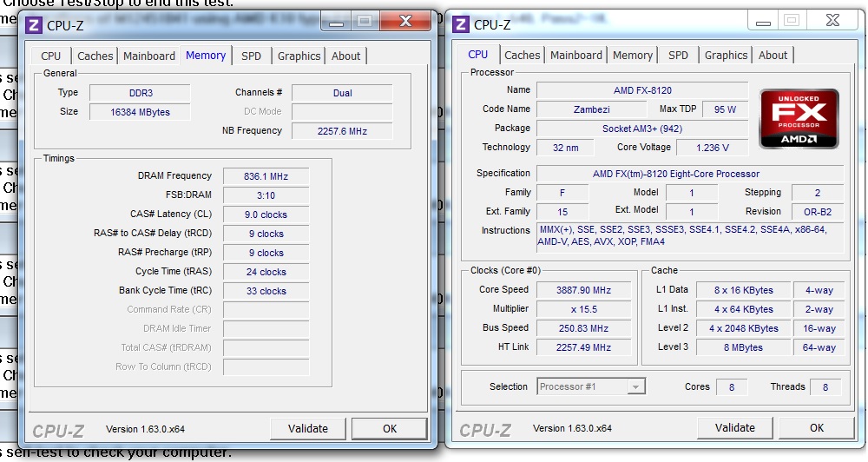Viewport: 868px width, 462px height.
Task: Minimize the Memory CPU-Z window
Action: point(336,23)
